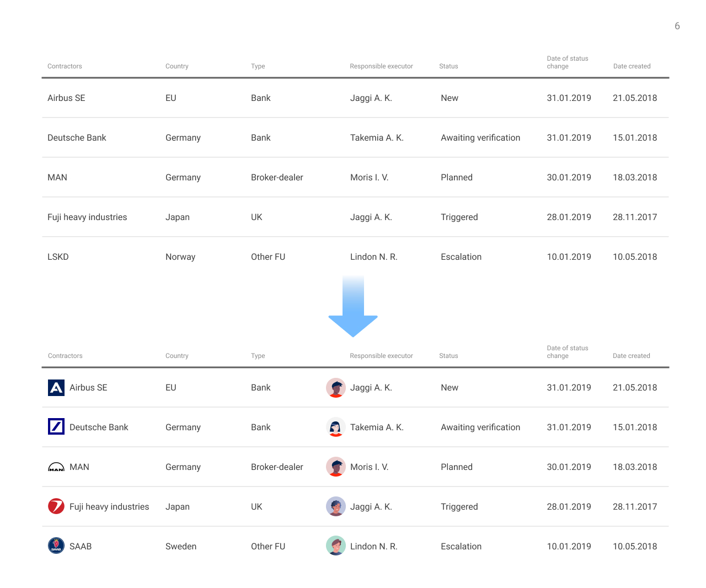
Task: Select the MAN brand logo
Action: [x=56, y=467]
